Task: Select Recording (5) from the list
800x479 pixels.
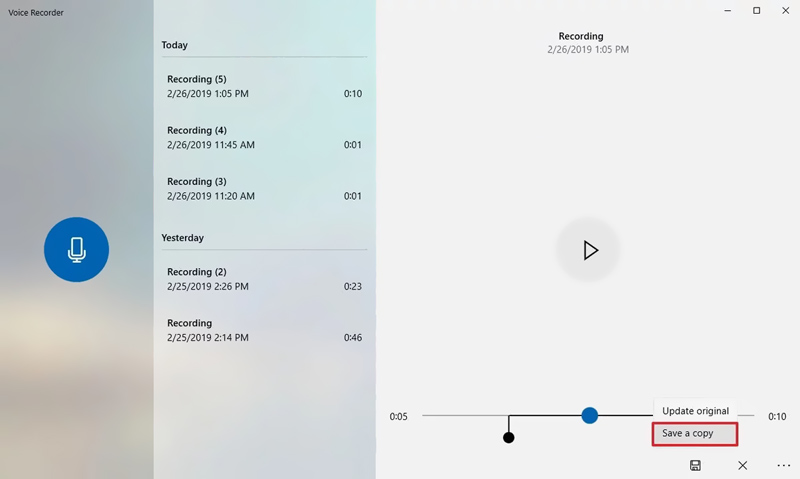Action: [x=264, y=86]
